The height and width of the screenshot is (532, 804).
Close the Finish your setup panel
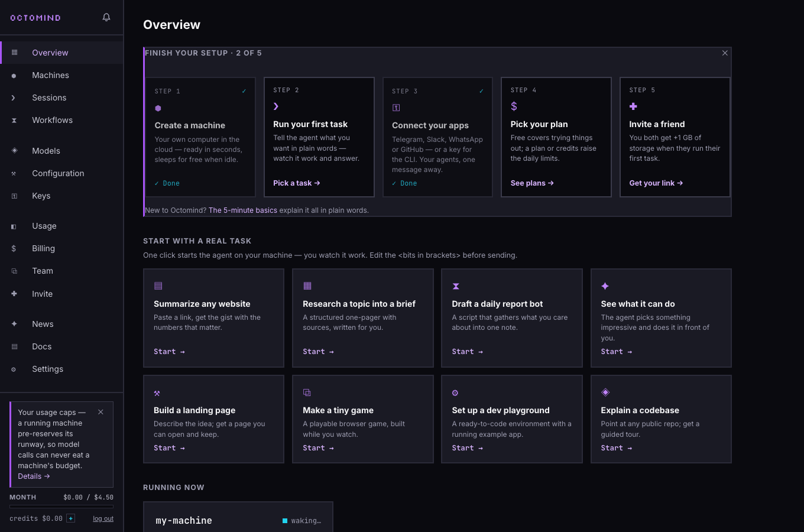point(725,53)
